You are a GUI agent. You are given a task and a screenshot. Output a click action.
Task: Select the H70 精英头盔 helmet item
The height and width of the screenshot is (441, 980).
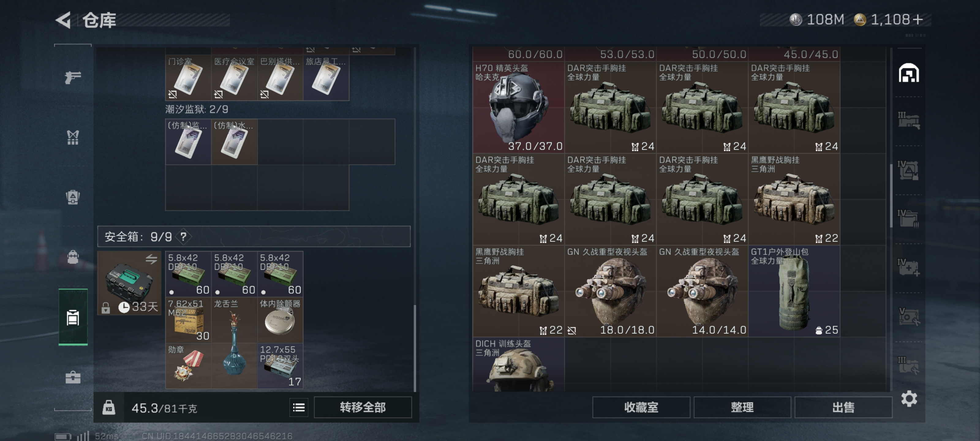point(518,107)
